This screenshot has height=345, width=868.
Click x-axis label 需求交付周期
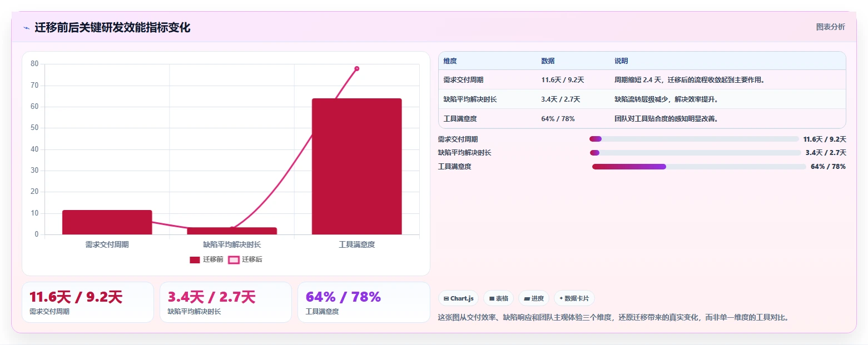click(107, 244)
